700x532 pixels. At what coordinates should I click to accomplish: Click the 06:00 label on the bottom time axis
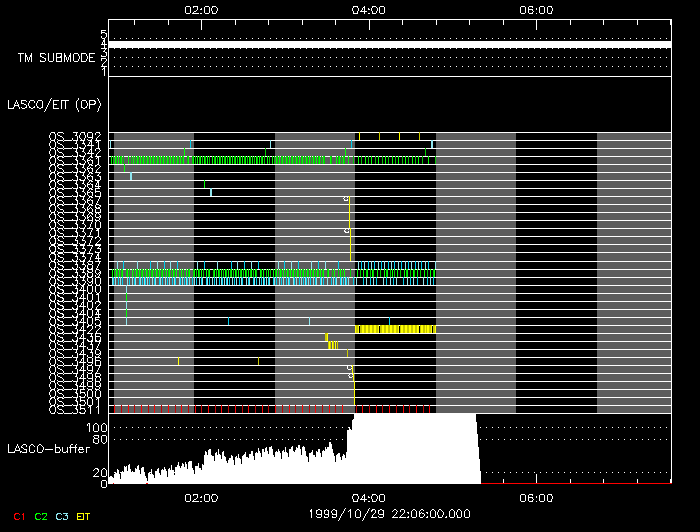[536, 498]
